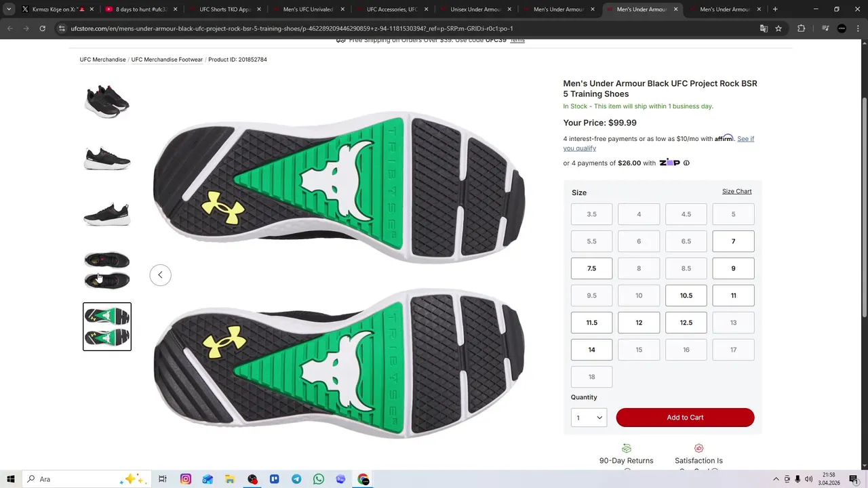Click Product ID: 201852784 text
This screenshot has width=868, height=488.
tap(237, 60)
